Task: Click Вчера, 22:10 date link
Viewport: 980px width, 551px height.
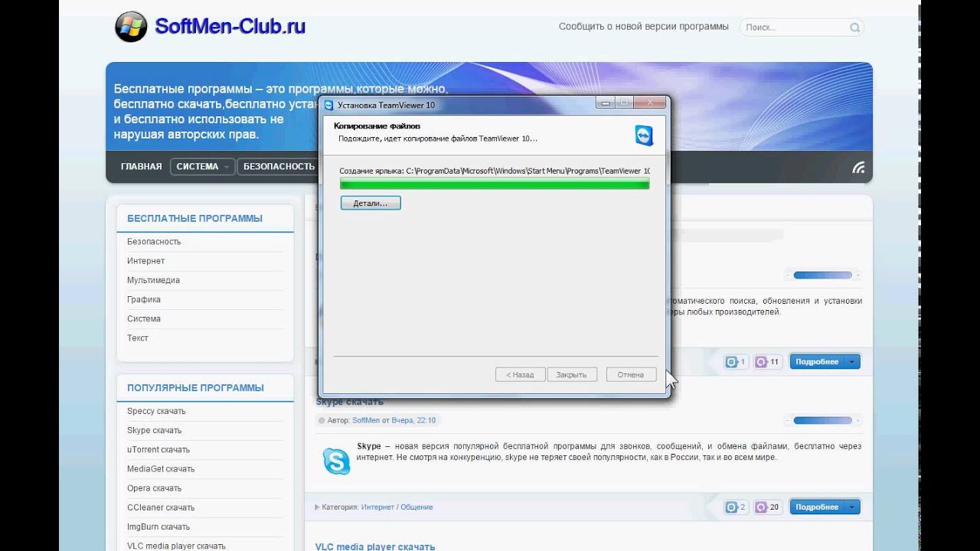Action: [413, 420]
